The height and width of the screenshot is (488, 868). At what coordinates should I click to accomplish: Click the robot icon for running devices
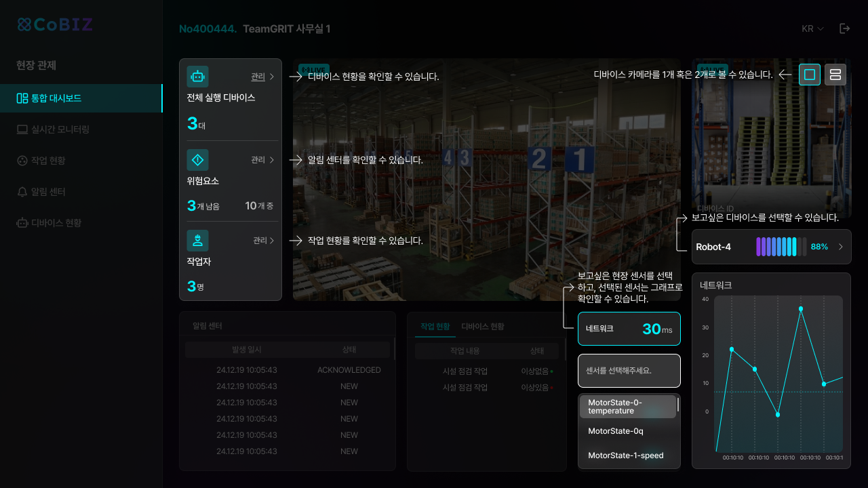tap(197, 77)
